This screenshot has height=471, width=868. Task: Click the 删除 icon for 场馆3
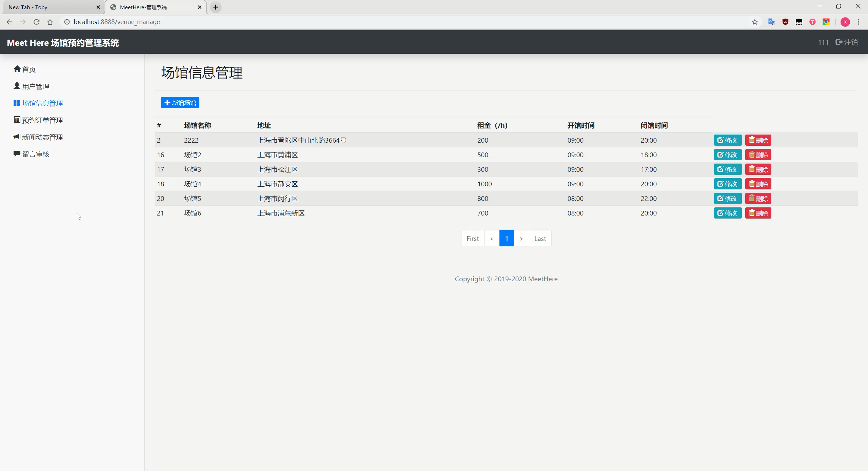(758, 169)
